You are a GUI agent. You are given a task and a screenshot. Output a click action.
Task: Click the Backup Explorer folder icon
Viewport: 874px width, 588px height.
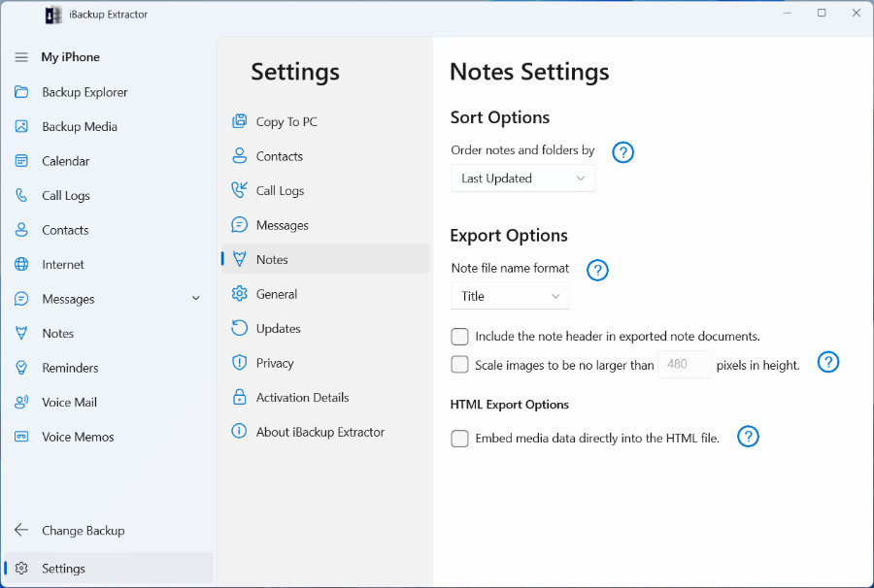coord(21,92)
